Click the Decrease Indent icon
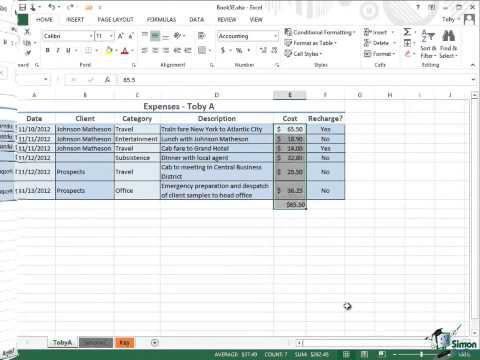Viewport: 480px width, 360px height. 177,50
